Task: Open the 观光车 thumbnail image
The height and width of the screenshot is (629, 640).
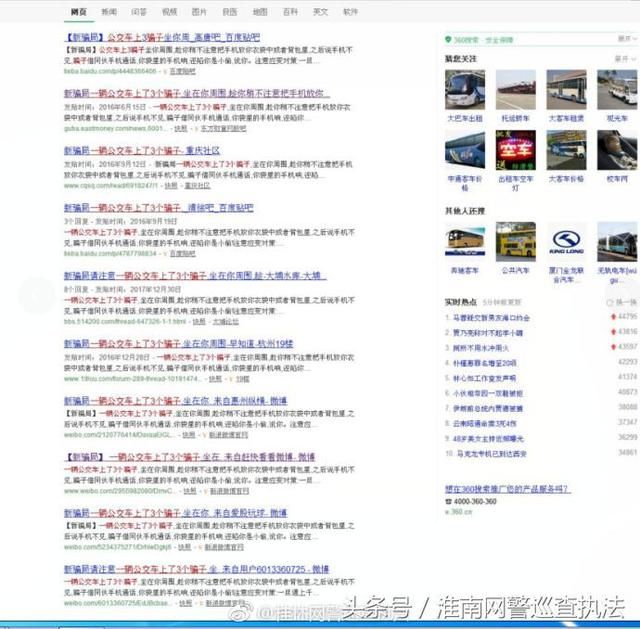Action: pyautogui.click(x=617, y=89)
